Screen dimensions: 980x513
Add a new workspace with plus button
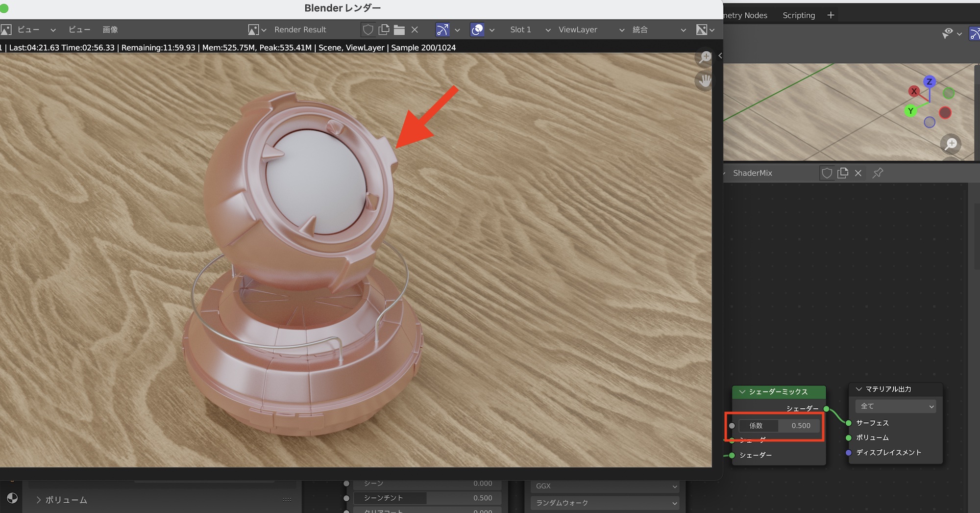point(831,15)
